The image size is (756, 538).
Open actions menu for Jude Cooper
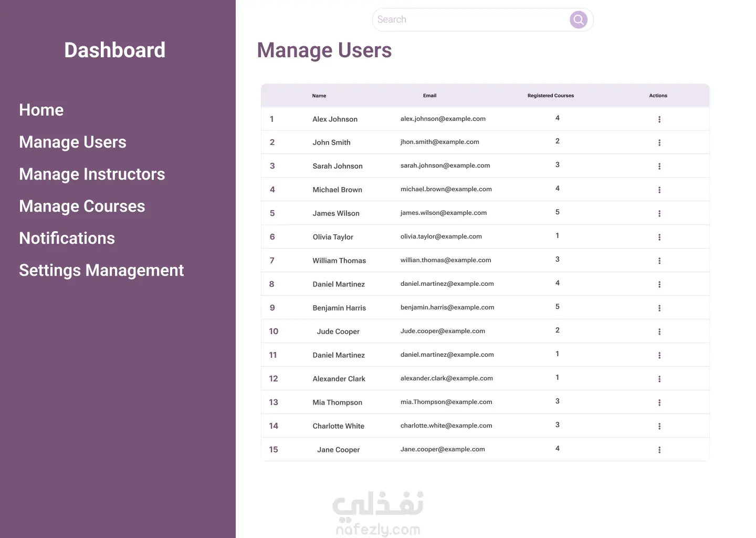[659, 332]
